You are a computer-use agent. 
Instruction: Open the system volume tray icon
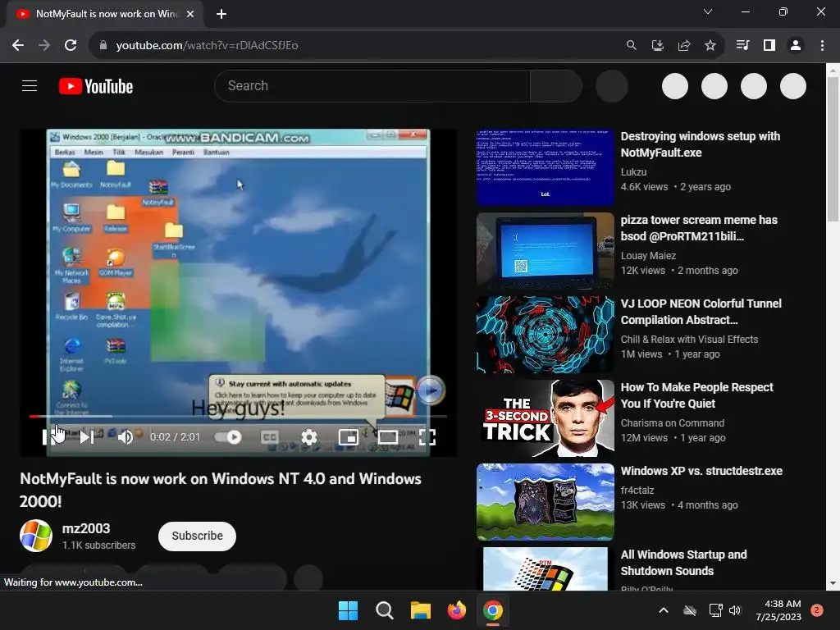735,610
